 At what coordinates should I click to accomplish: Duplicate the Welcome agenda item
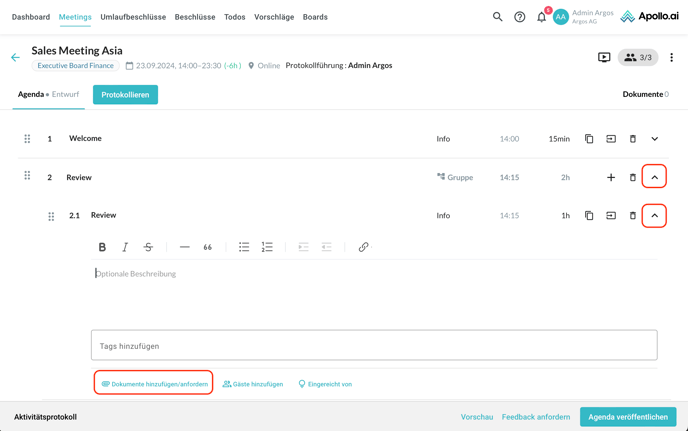coord(589,139)
